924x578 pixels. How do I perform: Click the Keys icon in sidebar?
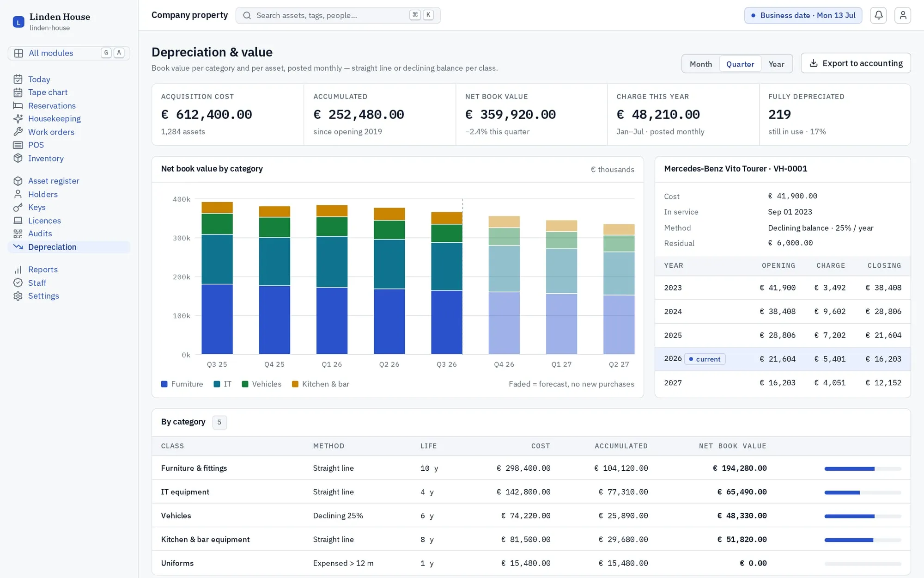[x=18, y=207]
